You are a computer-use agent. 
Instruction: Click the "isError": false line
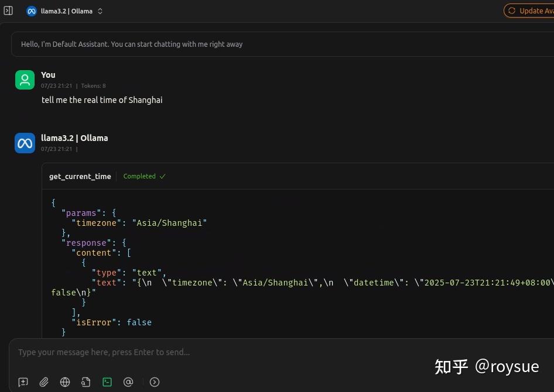(x=112, y=322)
